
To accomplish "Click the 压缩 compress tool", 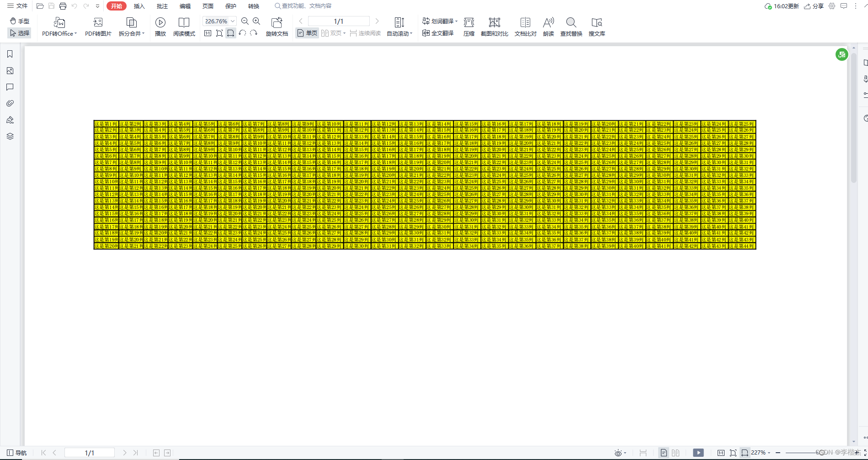I will 469,27.
